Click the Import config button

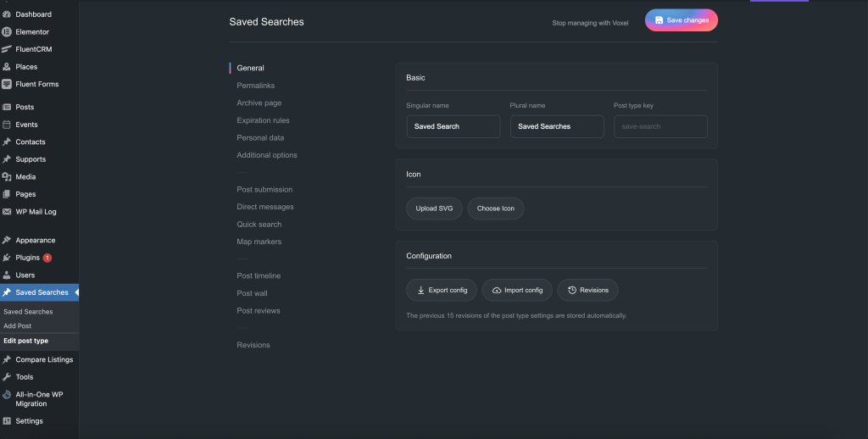(517, 290)
